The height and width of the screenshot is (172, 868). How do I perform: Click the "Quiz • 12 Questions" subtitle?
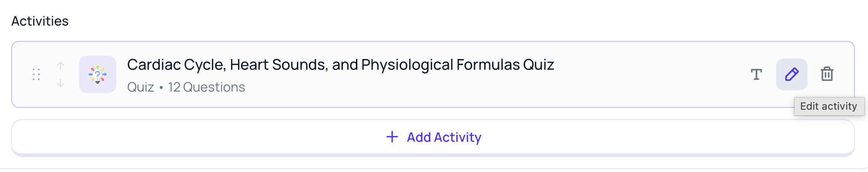186,87
